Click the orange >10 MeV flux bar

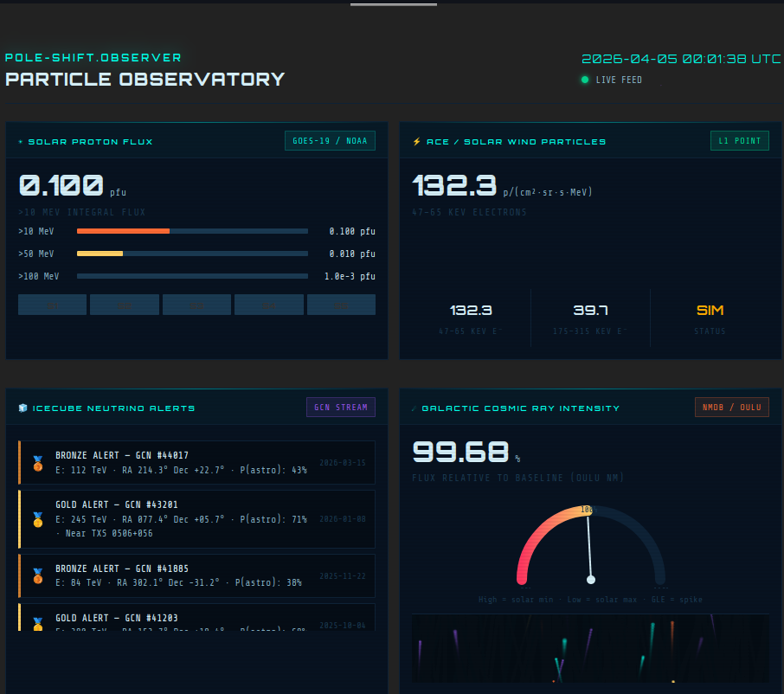coord(123,231)
